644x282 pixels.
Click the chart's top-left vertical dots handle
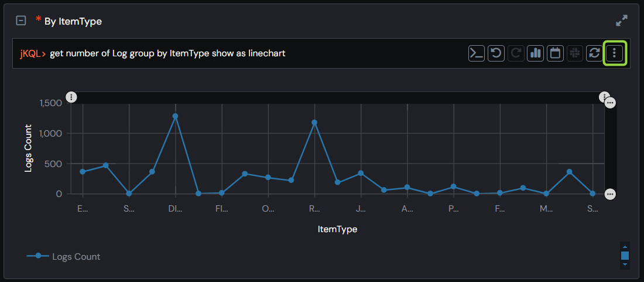71,97
